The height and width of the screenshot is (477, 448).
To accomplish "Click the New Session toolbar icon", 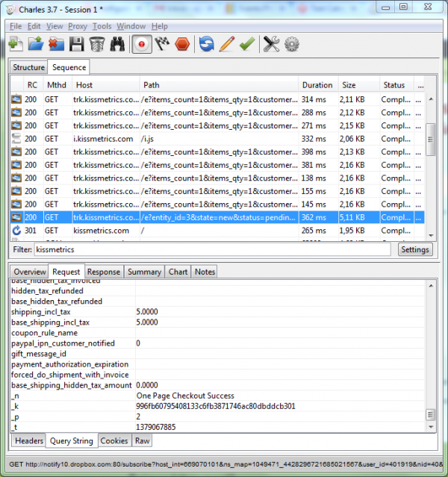I will pos(16,44).
